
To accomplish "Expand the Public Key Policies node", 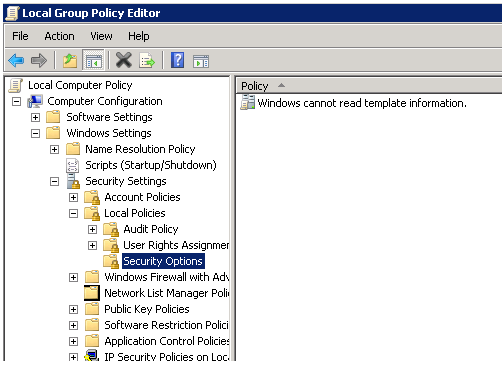I will (73, 309).
